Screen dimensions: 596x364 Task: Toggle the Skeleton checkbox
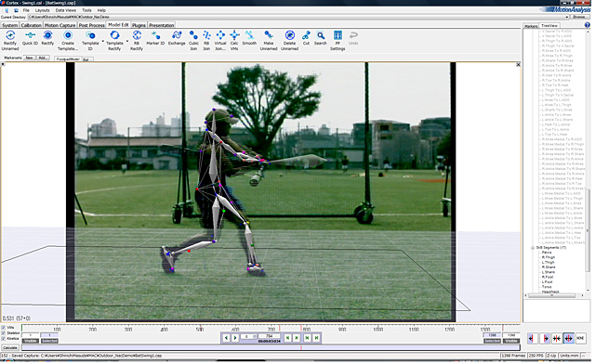tap(4, 332)
